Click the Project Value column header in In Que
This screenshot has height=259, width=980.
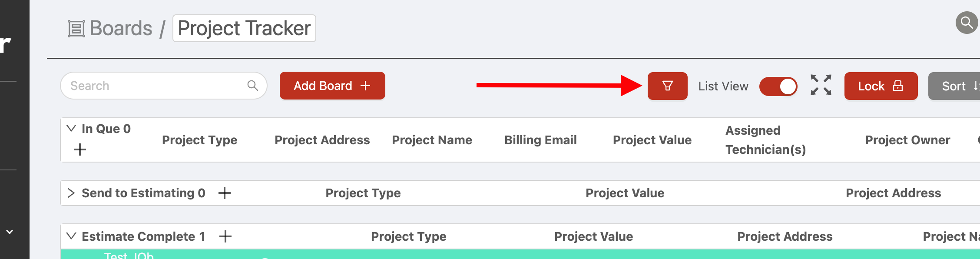[x=652, y=140]
